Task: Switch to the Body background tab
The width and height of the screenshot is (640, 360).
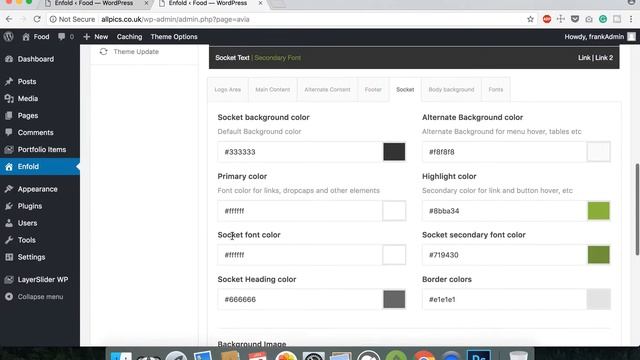Action: point(451,89)
